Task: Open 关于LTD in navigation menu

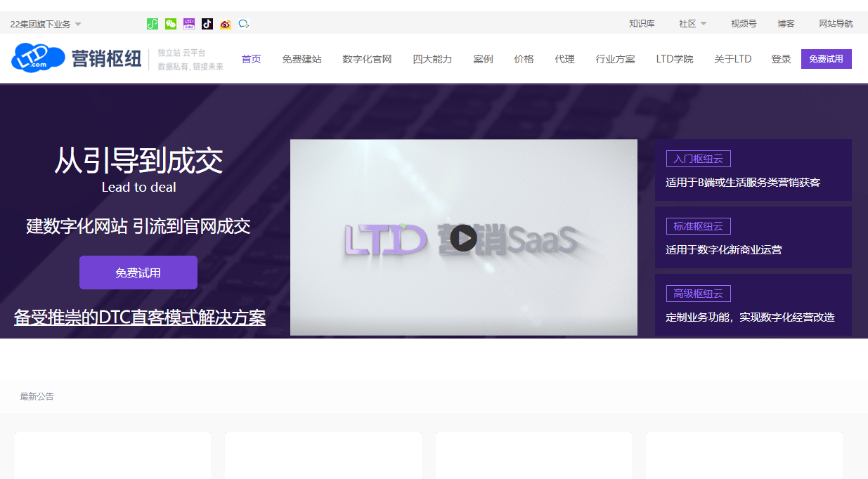Action: click(x=733, y=59)
